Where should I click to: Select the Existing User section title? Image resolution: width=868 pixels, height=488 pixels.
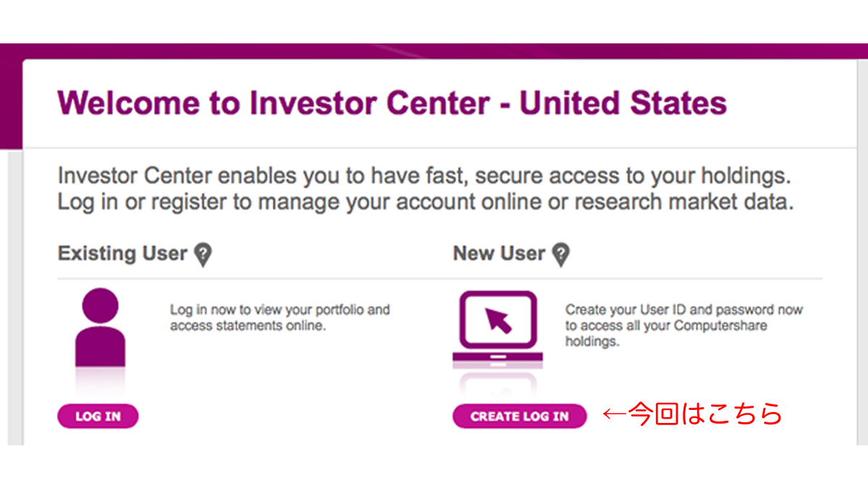pos(122,254)
